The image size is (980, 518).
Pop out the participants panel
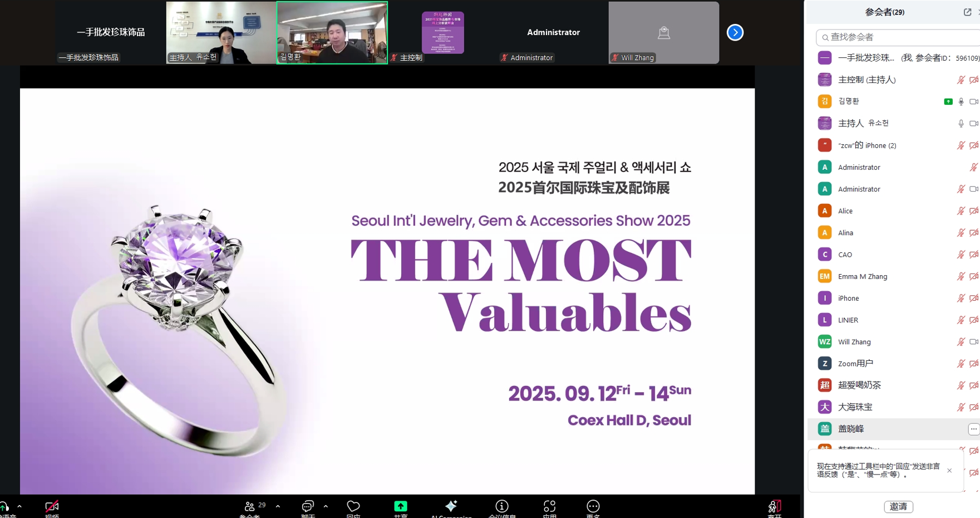click(x=967, y=12)
